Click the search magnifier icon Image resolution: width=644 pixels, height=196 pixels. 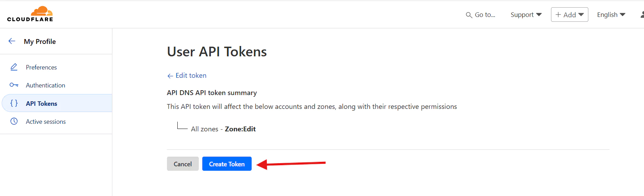click(x=469, y=15)
